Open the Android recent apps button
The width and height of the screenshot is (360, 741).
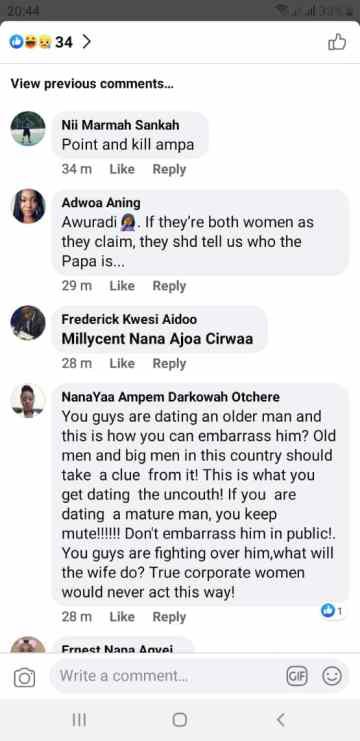pyautogui.click(x=79, y=720)
